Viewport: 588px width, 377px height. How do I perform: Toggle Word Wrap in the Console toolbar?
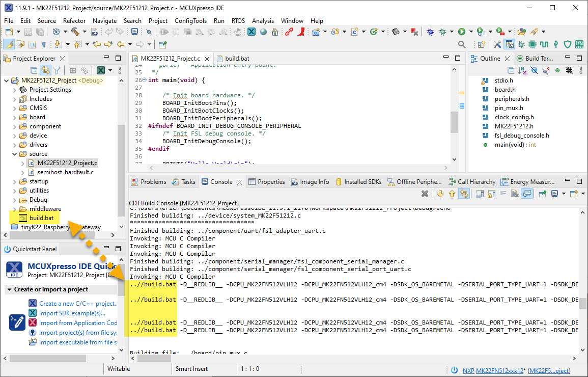(503, 194)
